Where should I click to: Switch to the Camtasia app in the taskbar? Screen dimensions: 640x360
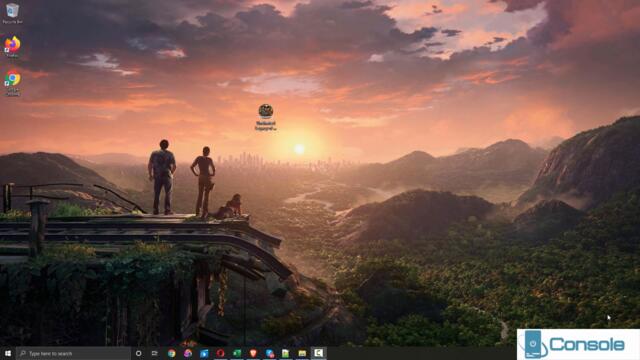pyautogui.click(x=318, y=353)
